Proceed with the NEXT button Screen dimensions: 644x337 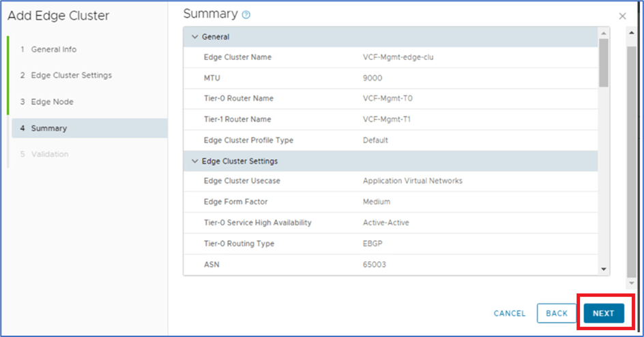(603, 313)
